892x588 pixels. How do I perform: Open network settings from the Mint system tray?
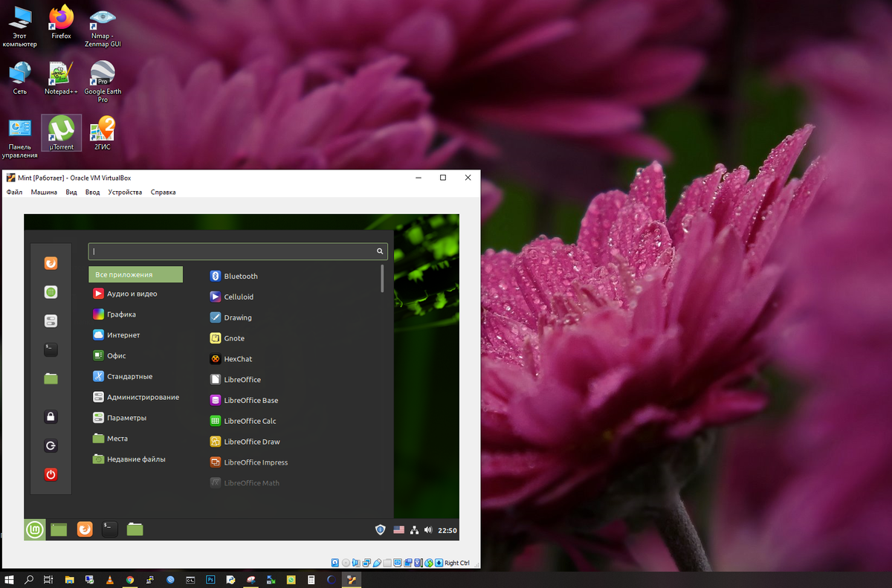[414, 529]
